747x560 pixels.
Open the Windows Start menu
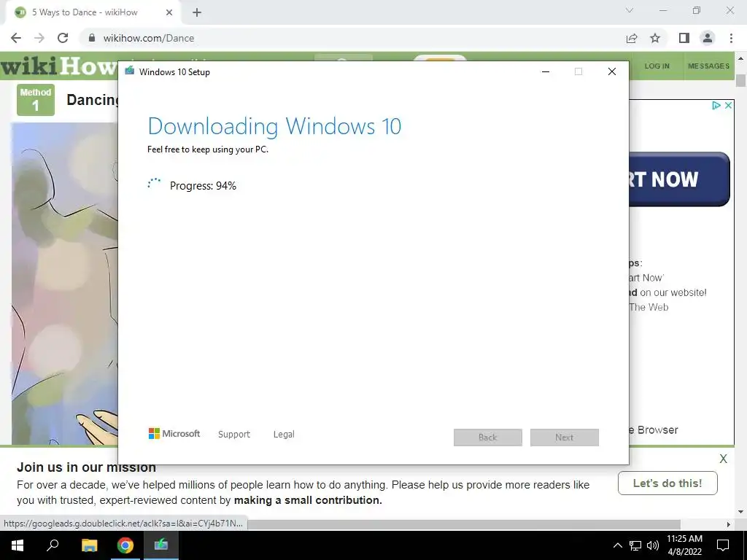(18, 545)
